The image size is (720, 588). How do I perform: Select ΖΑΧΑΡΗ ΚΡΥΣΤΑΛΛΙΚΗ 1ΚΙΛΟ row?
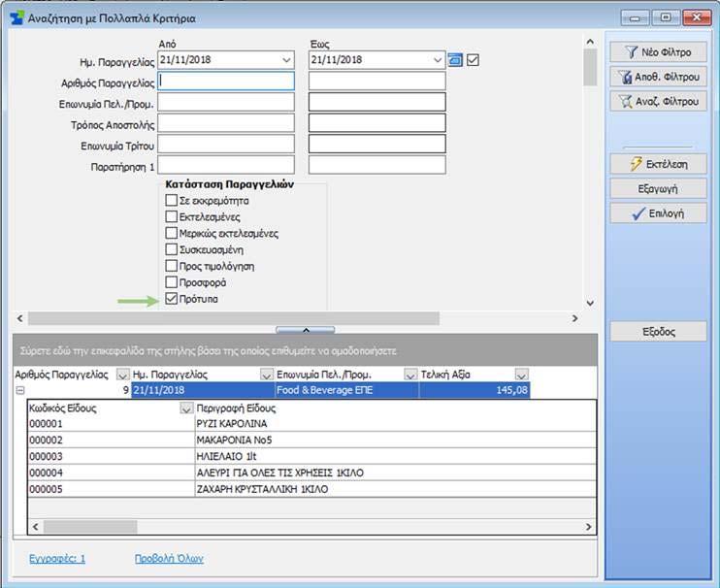tap(311, 489)
